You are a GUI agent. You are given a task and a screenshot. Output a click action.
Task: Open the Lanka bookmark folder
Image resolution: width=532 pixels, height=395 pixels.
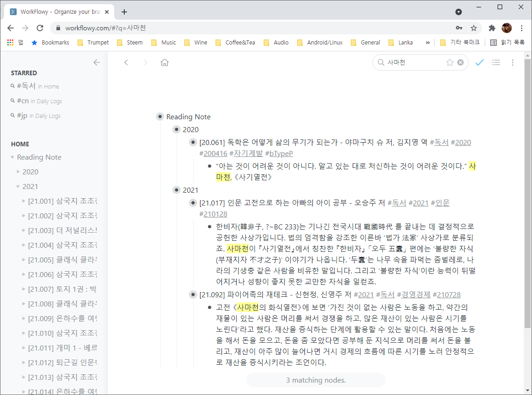pyautogui.click(x=401, y=42)
